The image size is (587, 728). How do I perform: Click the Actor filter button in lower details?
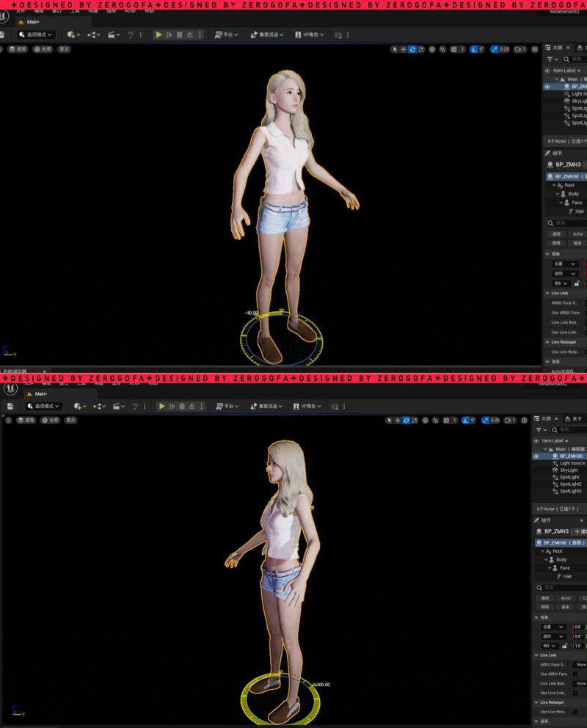coord(566,598)
